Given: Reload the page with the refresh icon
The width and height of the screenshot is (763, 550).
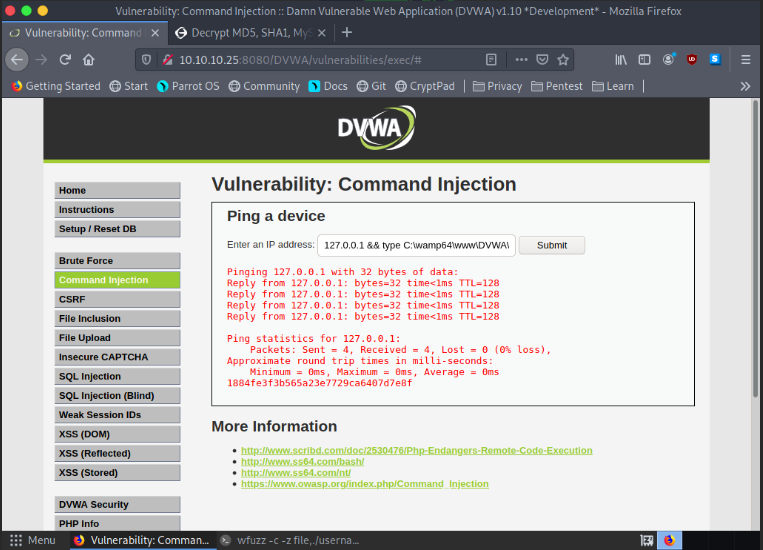Looking at the screenshot, I should 65,59.
